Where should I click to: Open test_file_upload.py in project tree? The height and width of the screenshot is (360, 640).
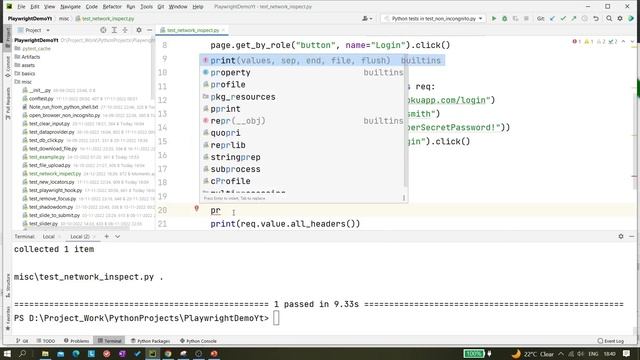(x=50, y=165)
